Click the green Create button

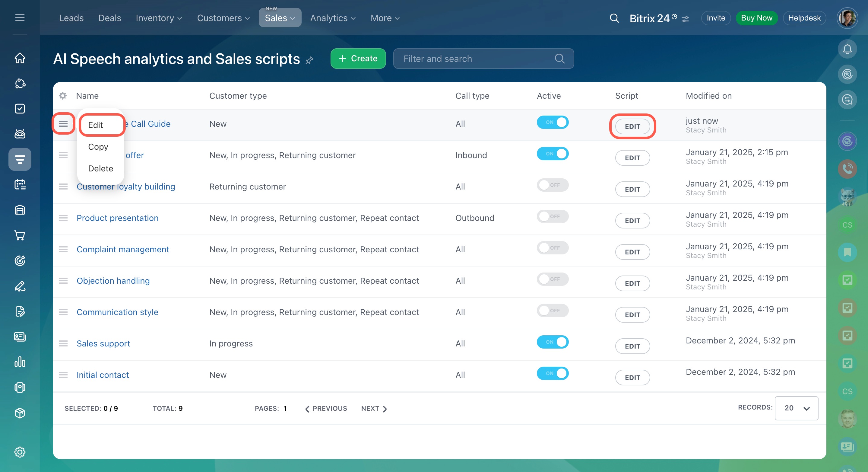coord(358,59)
